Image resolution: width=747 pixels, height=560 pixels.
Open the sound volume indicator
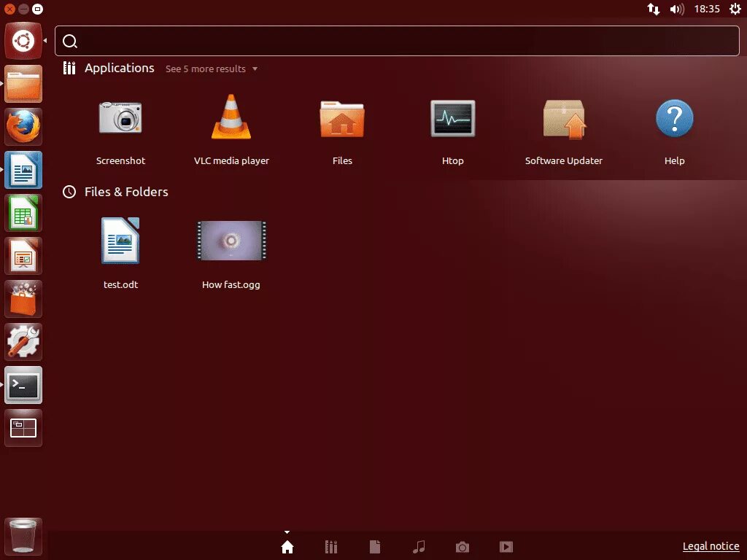pyautogui.click(x=677, y=9)
